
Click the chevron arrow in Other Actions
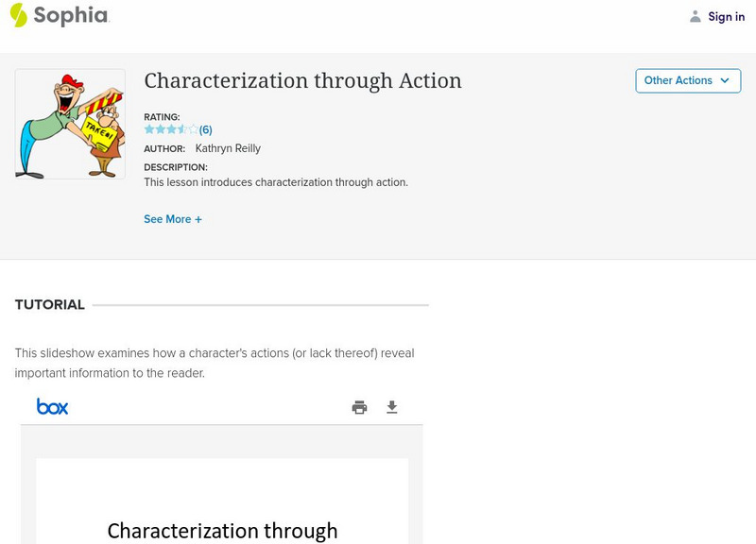click(725, 80)
